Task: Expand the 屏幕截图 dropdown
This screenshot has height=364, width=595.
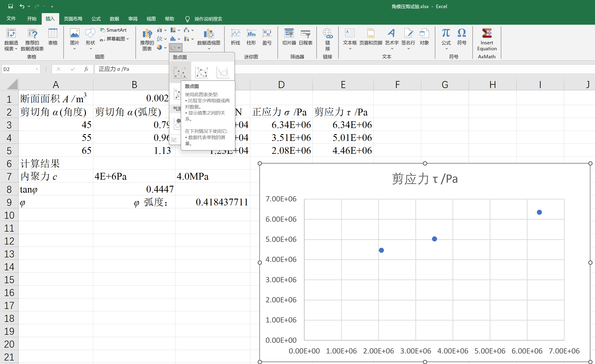Action: (128, 39)
